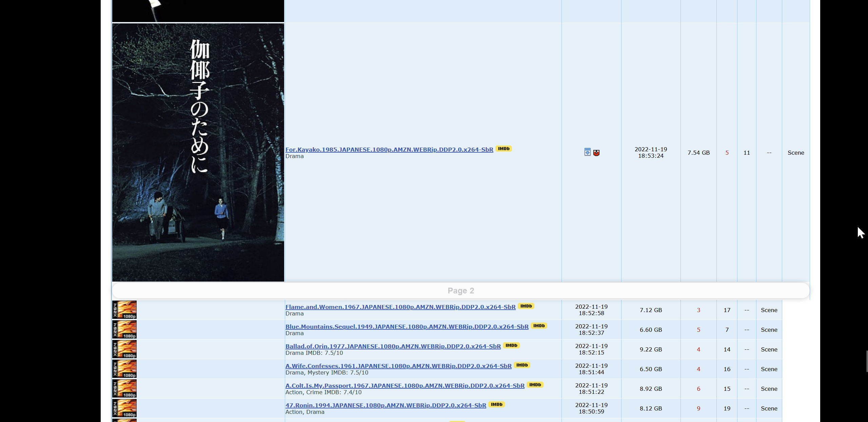Open the Flame.and.Women.1967 torrent link
The image size is (868, 422).
[x=400, y=307]
